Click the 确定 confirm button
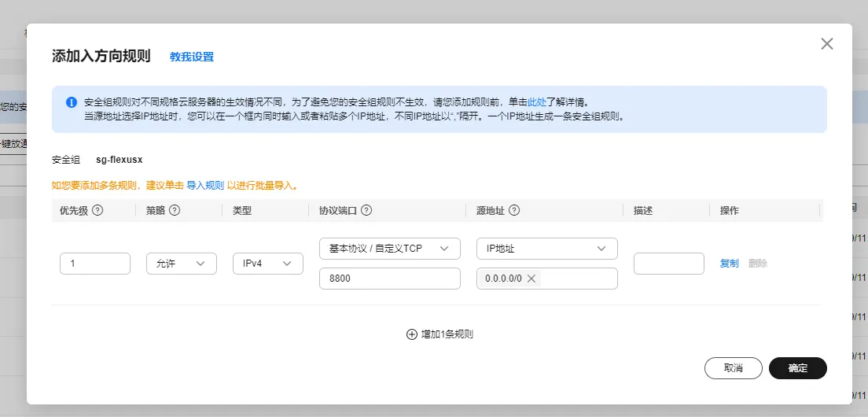 tap(797, 368)
